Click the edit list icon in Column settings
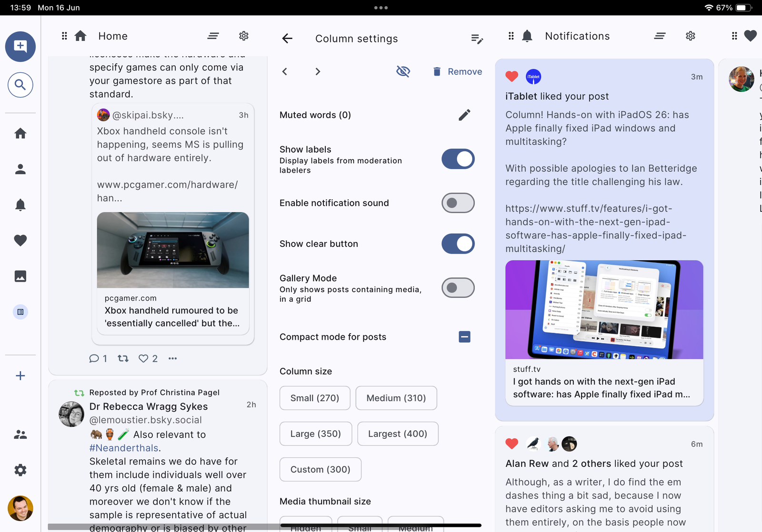Image resolution: width=762 pixels, height=532 pixels. pyautogui.click(x=477, y=39)
